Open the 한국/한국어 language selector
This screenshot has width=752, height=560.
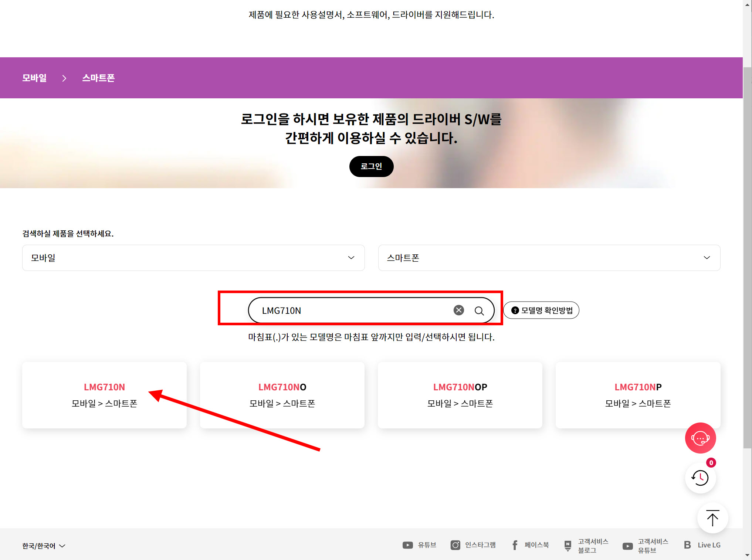pos(44,546)
